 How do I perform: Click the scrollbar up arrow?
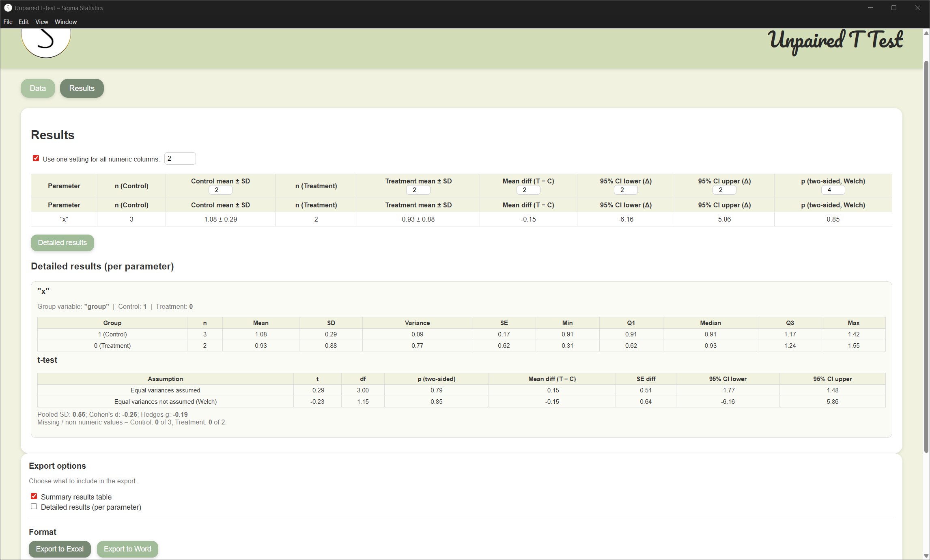tap(926, 33)
